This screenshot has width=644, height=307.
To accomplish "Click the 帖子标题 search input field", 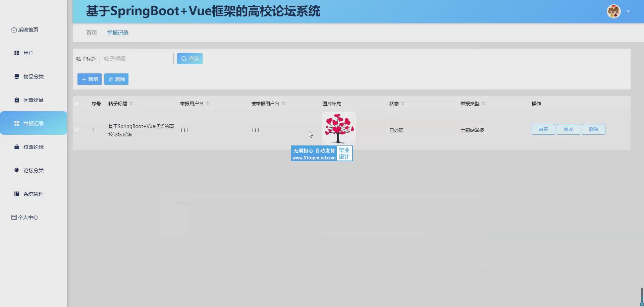I will pyautogui.click(x=137, y=59).
